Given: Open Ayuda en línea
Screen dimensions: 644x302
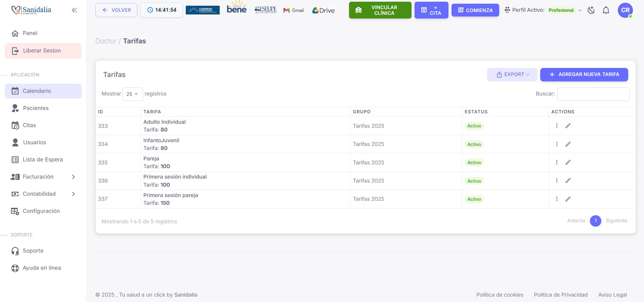Looking at the screenshot, I should tap(43, 268).
